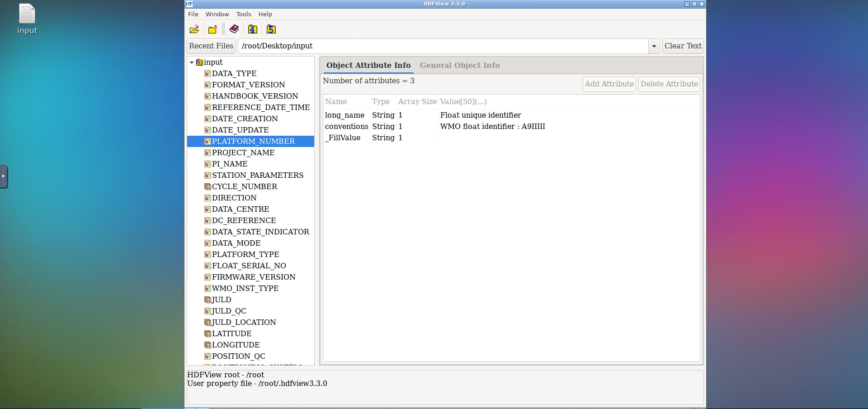Select PROJECT_NAME in the tree
The height and width of the screenshot is (409, 868).
tap(243, 152)
